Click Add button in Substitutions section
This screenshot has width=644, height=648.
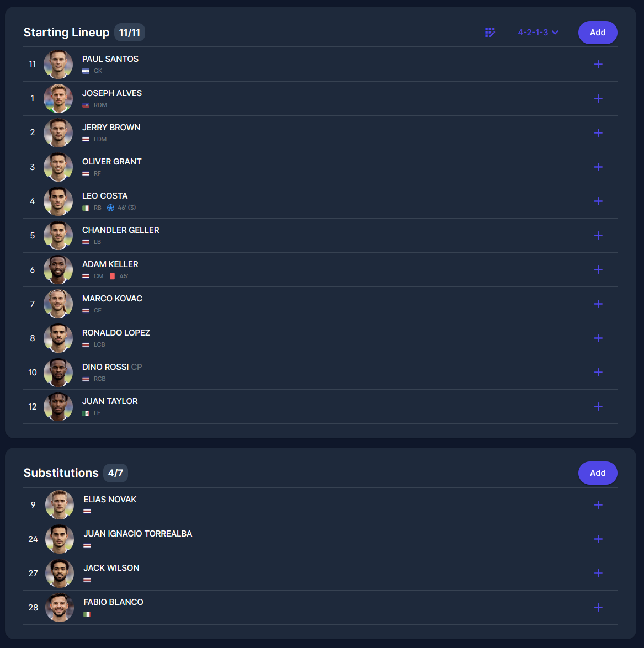pos(597,473)
